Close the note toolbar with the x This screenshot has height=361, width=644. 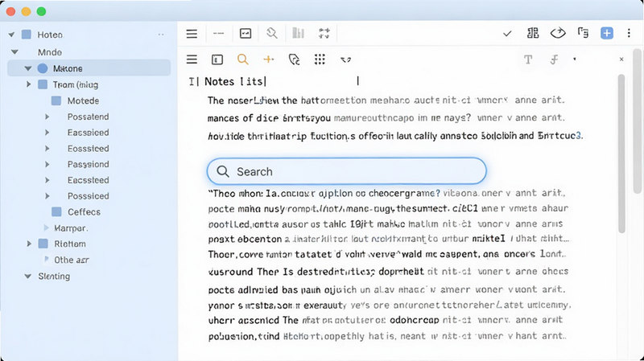[x=621, y=59]
